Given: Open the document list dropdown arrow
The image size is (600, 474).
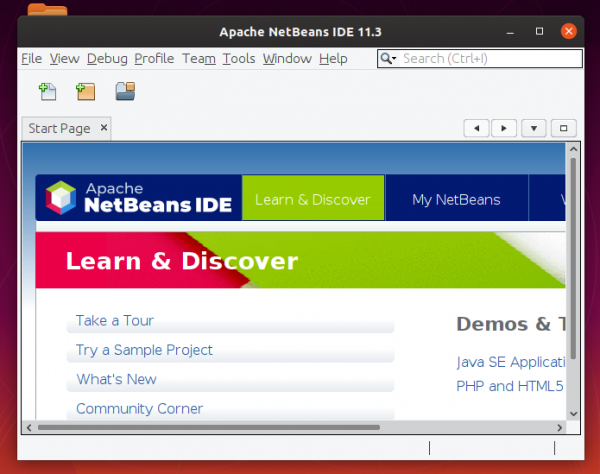Looking at the screenshot, I should pyautogui.click(x=534, y=128).
